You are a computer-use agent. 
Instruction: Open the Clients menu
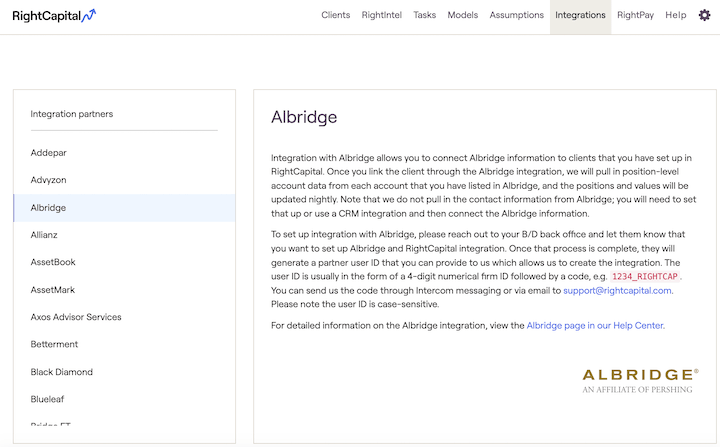tap(336, 15)
